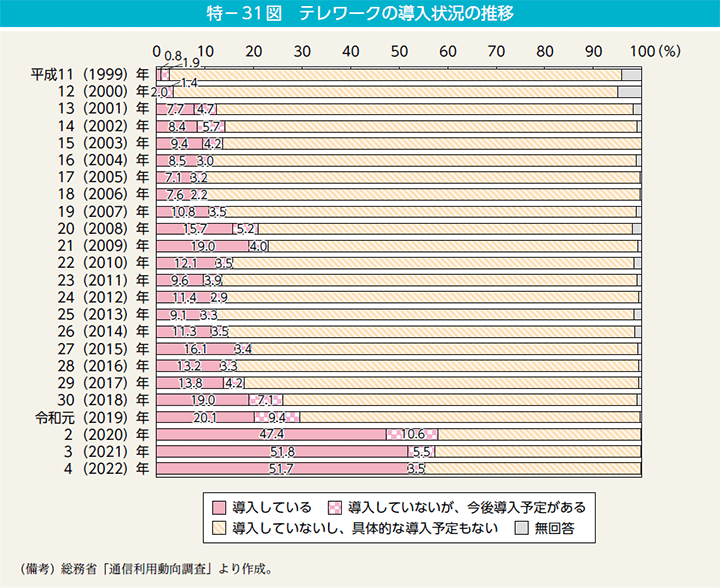Image resolution: width=720 pixels, height=588 pixels.
Task: Click the year label '18 (2006) 年'
Action: click(x=103, y=194)
